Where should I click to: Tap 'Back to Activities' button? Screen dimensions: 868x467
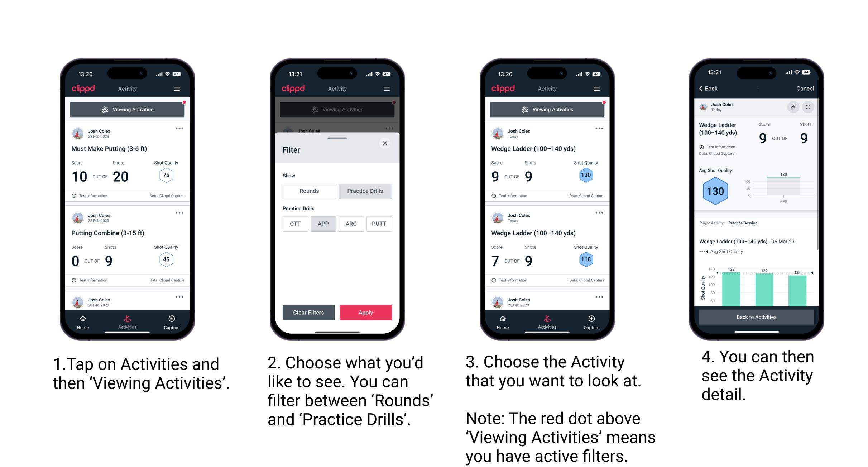757,316
